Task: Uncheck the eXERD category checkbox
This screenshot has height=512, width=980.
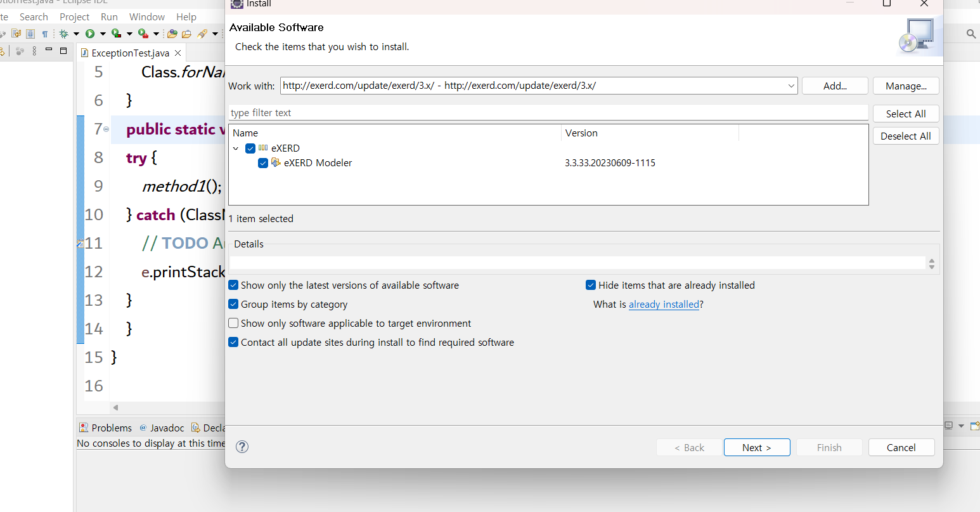Action: pyautogui.click(x=250, y=148)
